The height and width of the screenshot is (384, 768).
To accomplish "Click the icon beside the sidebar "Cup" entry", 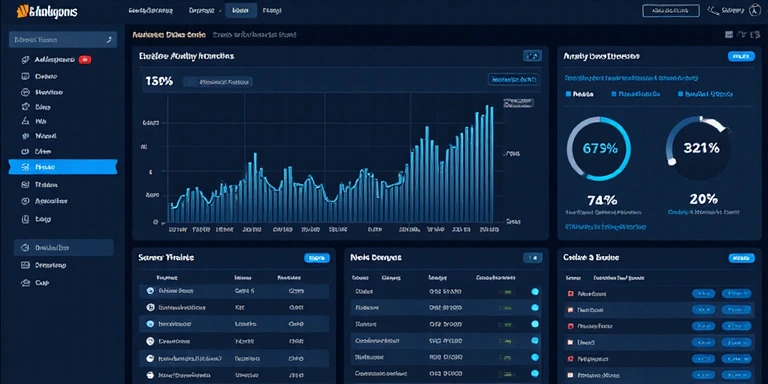I will pyautogui.click(x=26, y=283).
